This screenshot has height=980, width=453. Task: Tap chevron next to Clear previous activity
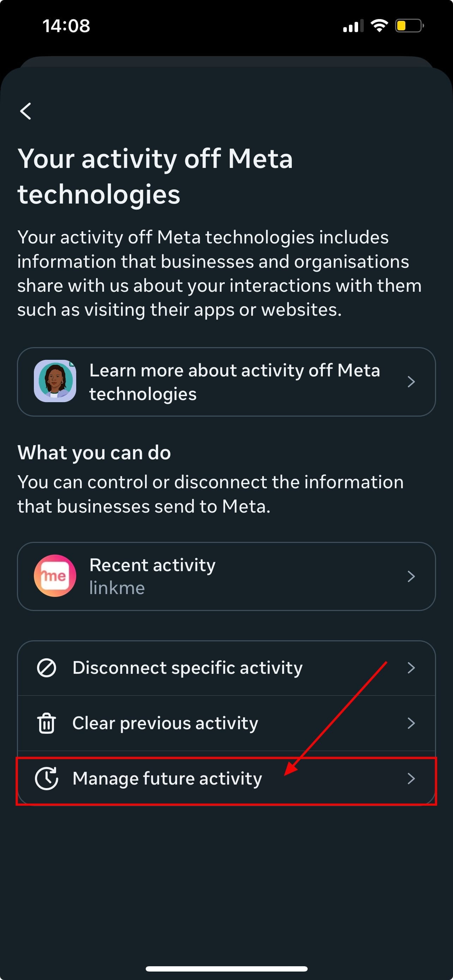pos(411,723)
